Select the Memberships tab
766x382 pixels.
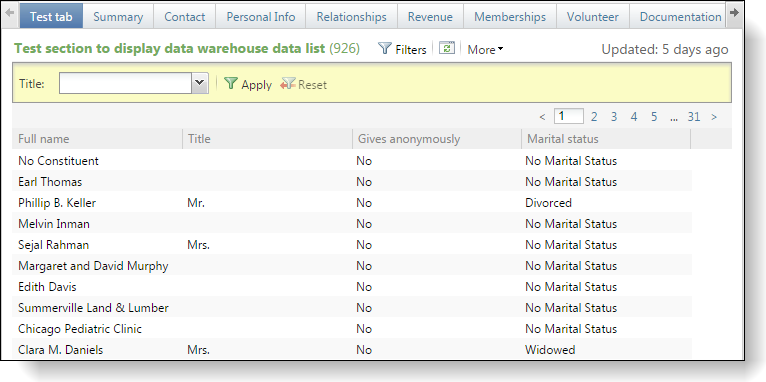tap(510, 17)
